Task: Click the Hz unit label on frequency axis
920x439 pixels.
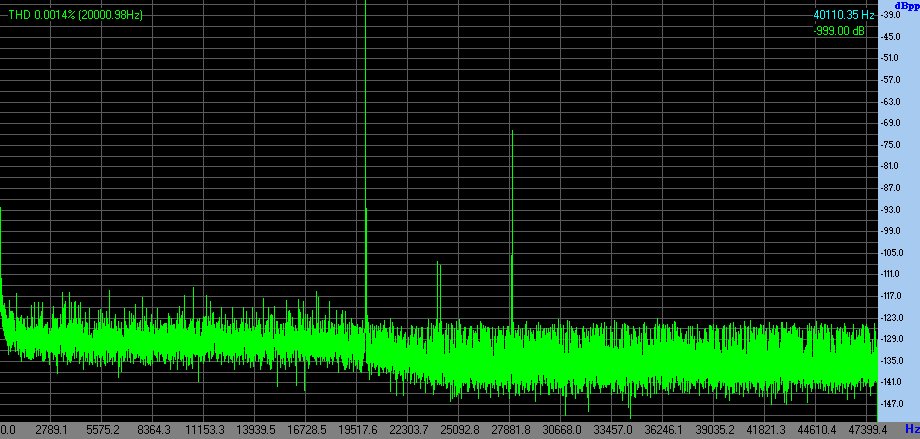Action: coord(912,429)
